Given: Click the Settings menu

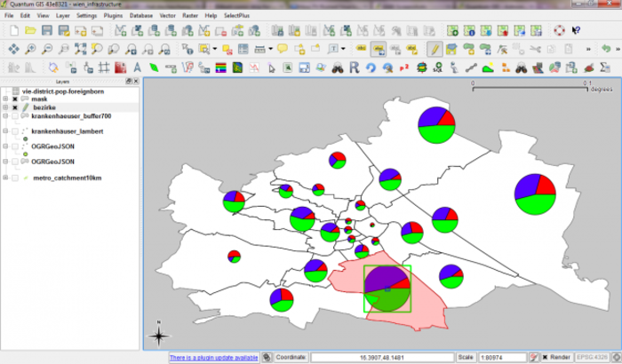Looking at the screenshot, I should [86, 16].
